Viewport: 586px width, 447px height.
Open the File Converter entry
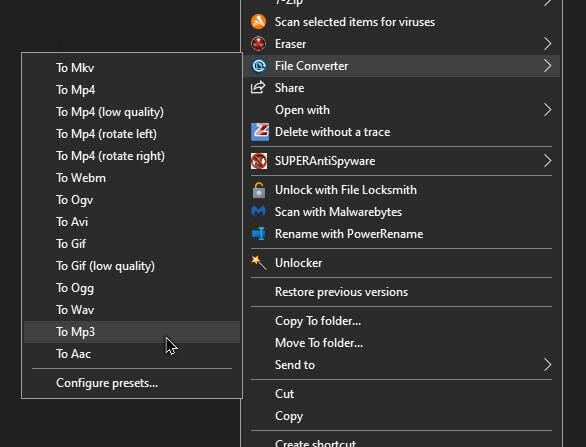(x=402, y=66)
